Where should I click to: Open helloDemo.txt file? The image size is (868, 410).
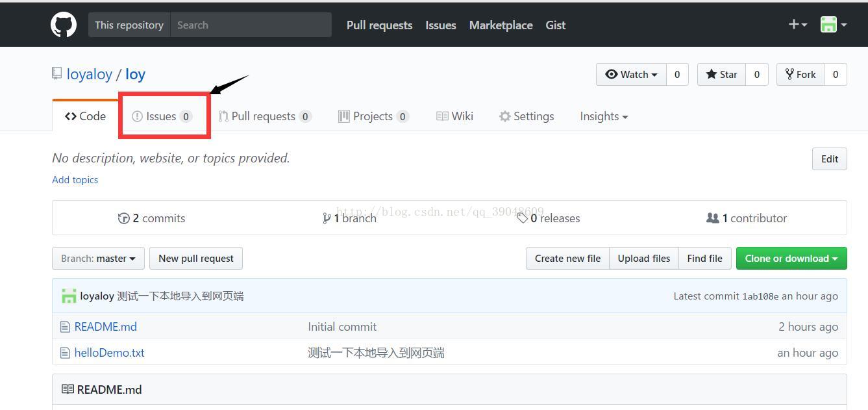pyautogui.click(x=110, y=353)
